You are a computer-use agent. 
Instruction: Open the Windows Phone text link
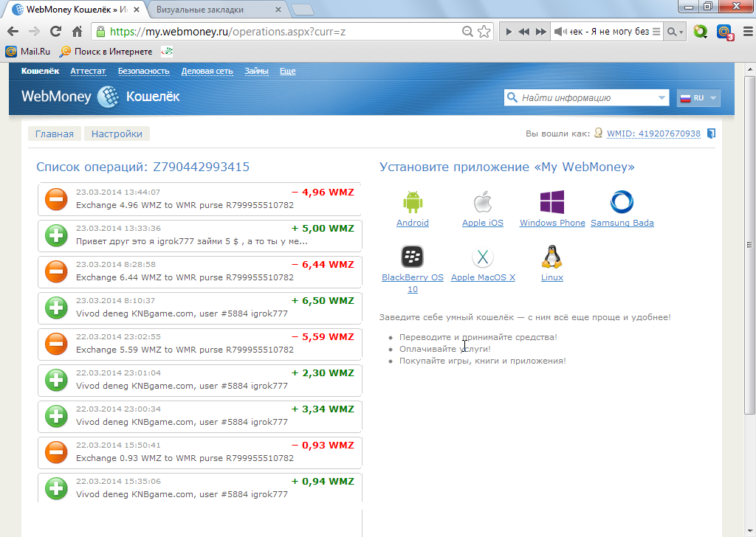tap(552, 223)
